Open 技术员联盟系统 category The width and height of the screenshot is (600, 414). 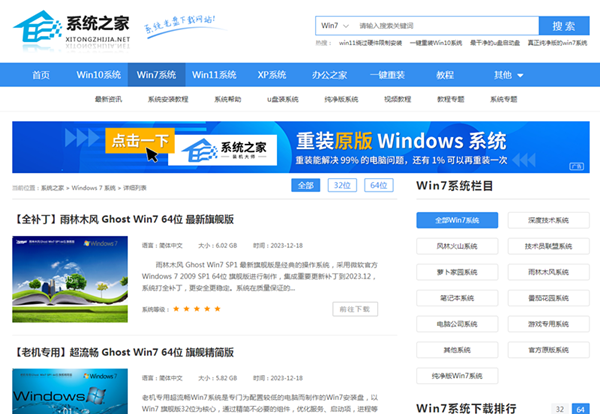[x=549, y=246]
